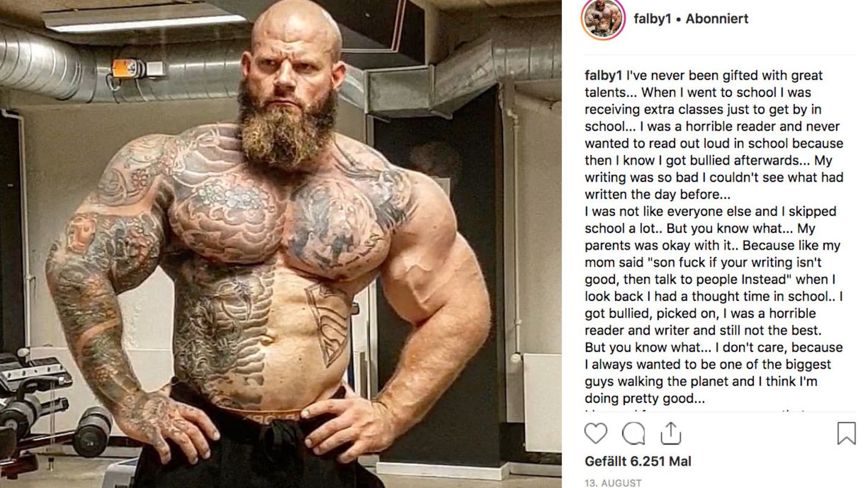Save the post with the bookmark icon

[x=846, y=433]
